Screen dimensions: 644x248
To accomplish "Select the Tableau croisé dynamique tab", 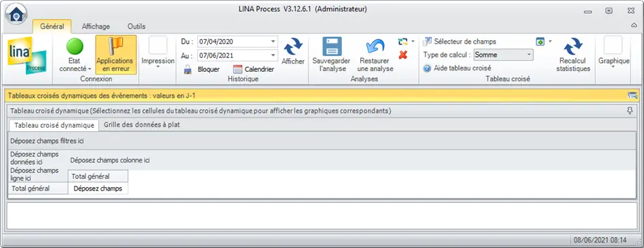I will [54, 126].
